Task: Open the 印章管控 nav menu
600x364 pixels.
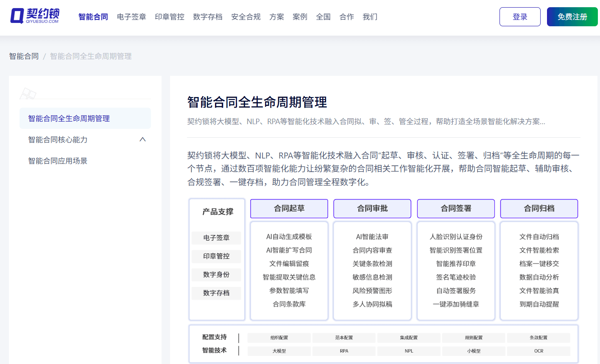Action: click(170, 17)
